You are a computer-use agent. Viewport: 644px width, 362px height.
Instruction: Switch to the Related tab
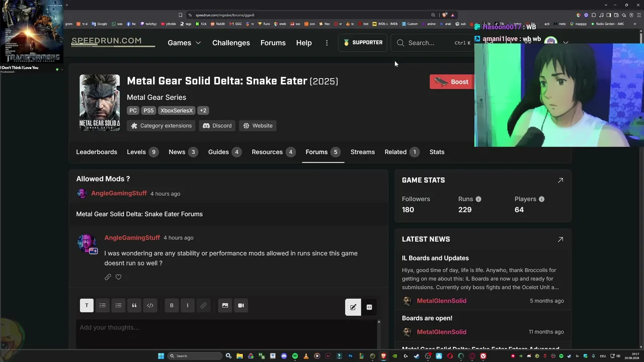tap(402, 152)
